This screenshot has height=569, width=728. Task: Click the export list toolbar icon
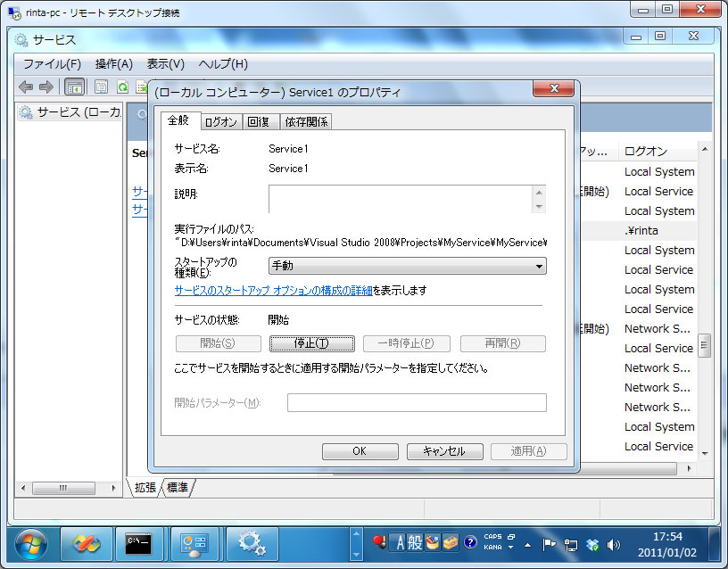(143, 87)
